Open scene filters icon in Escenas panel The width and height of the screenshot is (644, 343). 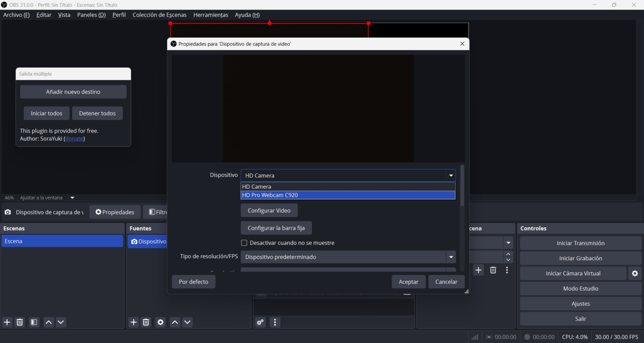pos(34,322)
